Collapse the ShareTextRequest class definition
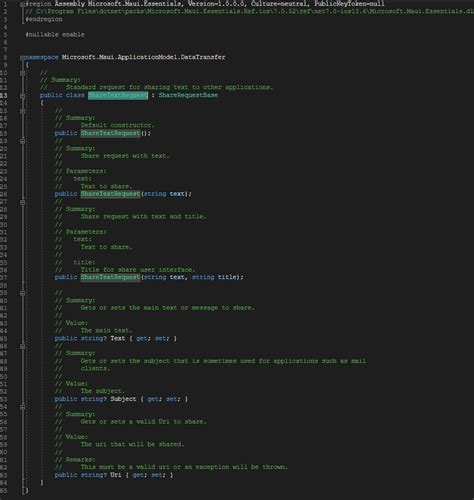 [22, 96]
